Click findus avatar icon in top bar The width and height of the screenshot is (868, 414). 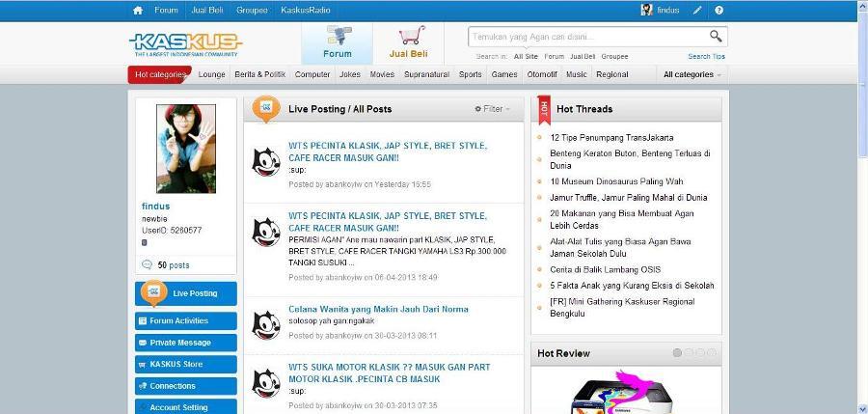pyautogui.click(x=646, y=10)
